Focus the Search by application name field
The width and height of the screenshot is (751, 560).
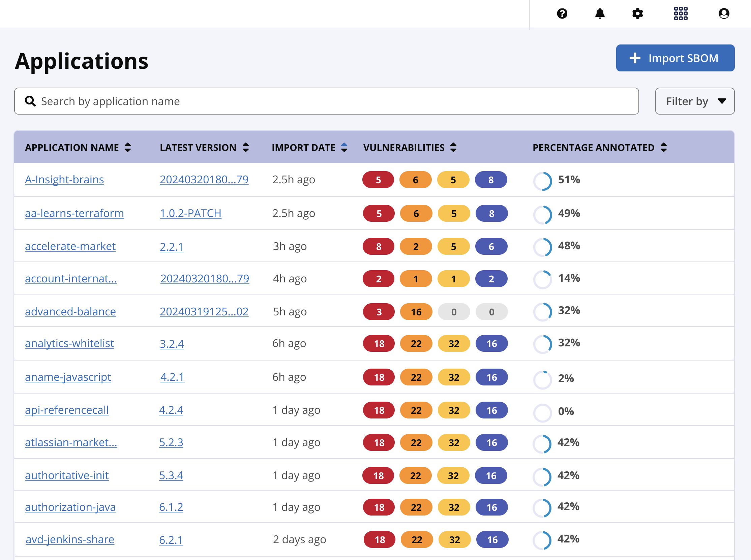point(326,101)
